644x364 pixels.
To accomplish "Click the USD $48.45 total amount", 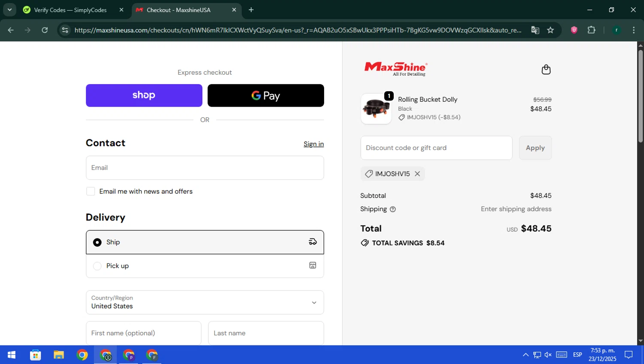I will (529, 229).
